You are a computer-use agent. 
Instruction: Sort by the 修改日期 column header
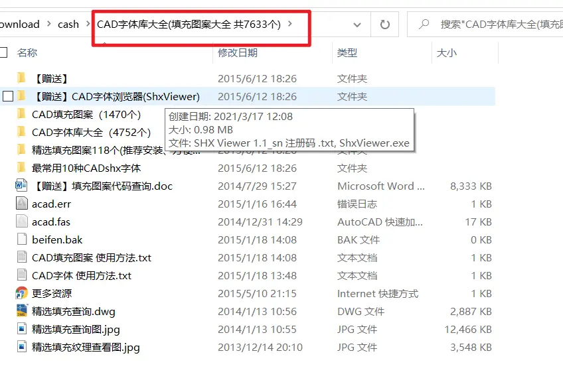point(237,52)
